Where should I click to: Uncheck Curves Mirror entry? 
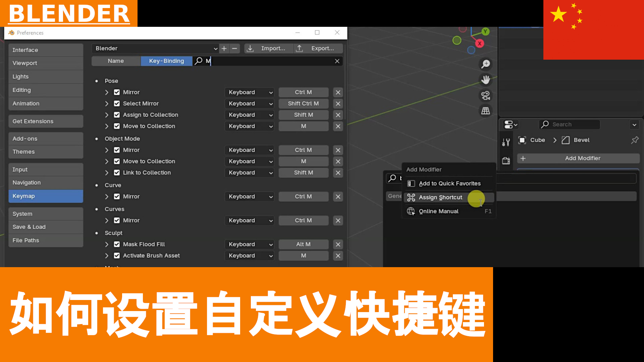pyautogui.click(x=117, y=221)
